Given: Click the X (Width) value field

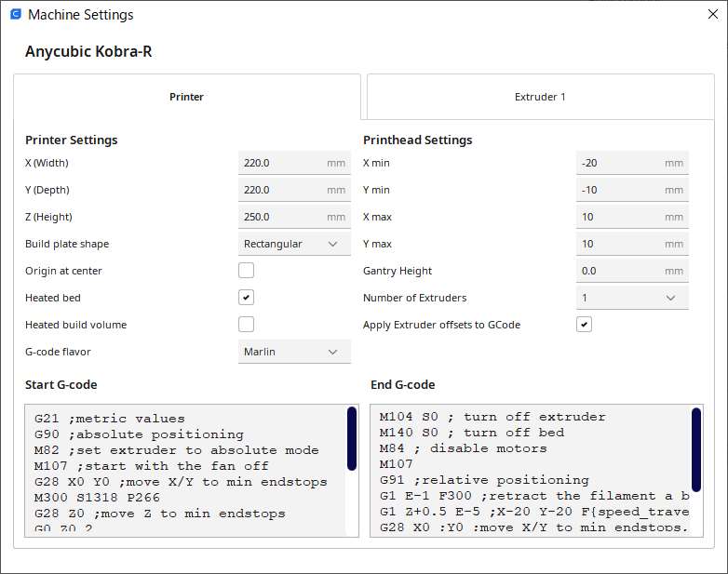Looking at the screenshot, I should pyautogui.click(x=294, y=163).
